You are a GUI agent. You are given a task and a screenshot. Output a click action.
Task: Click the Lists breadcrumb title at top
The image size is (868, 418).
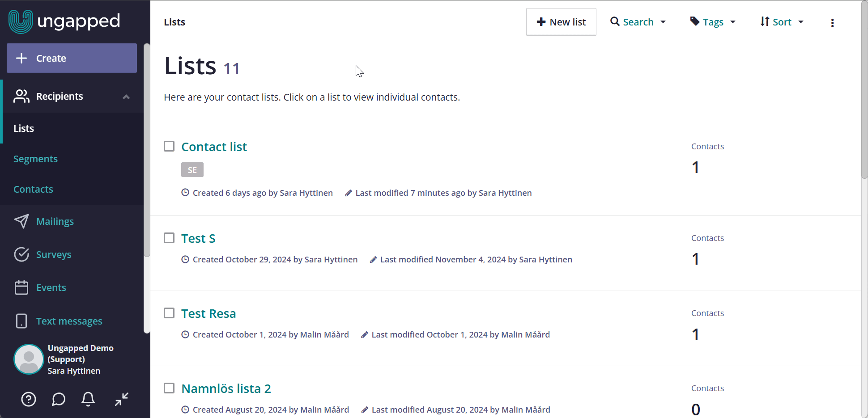click(x=174, y=22)
